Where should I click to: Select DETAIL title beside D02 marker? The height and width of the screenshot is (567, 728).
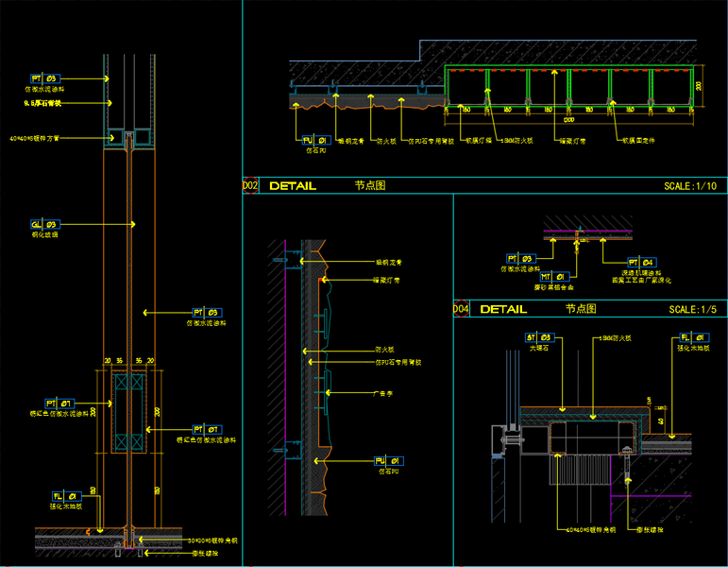coord(293,186)
